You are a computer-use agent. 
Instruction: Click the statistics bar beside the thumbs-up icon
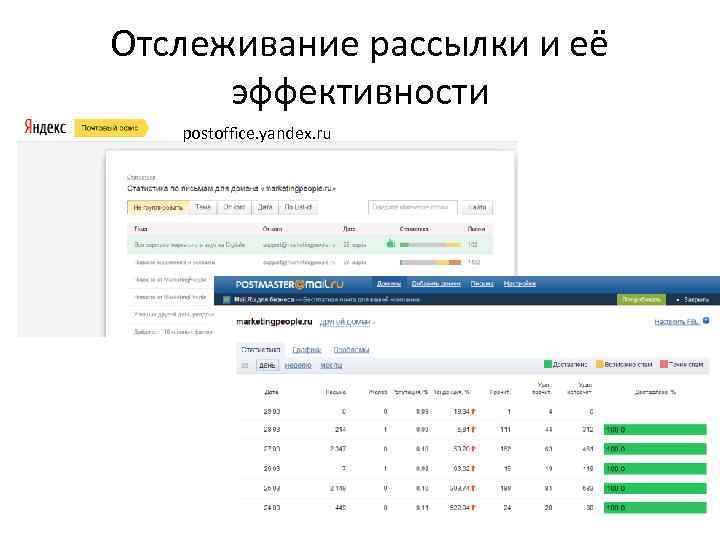click(430, 245)
